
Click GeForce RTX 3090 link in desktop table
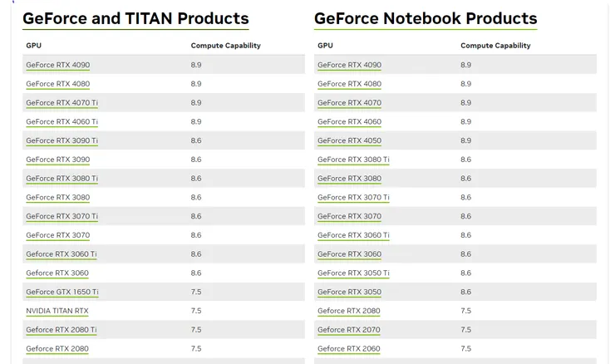coord(57,160)
